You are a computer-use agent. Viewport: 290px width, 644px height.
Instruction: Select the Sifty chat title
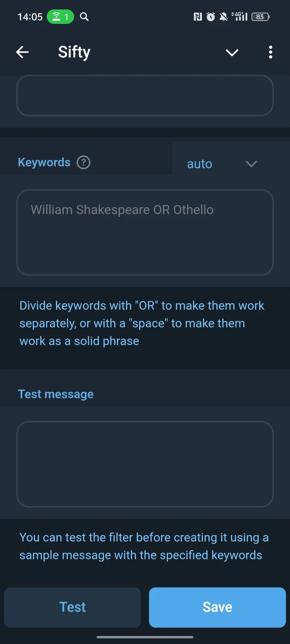click(x=74, y=52)
